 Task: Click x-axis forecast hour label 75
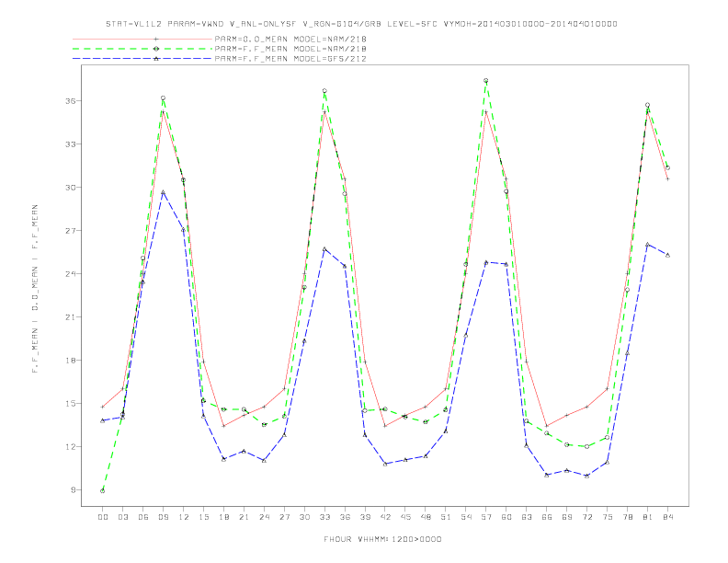point(608,517)
